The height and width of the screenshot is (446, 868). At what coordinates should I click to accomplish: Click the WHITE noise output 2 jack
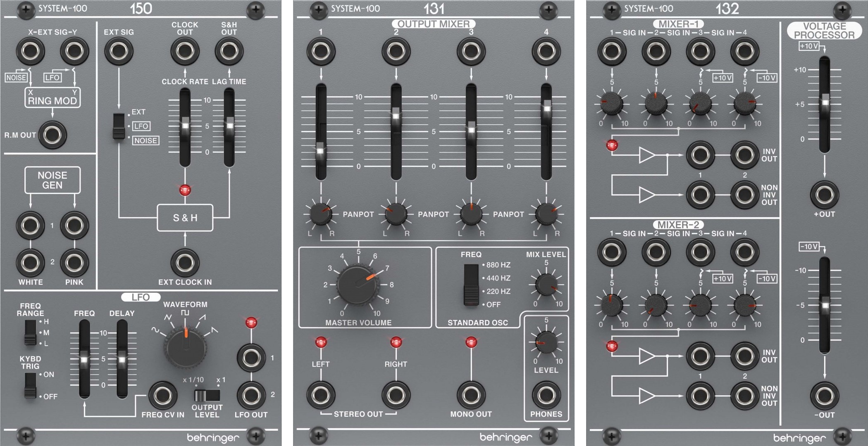(31, 263)
